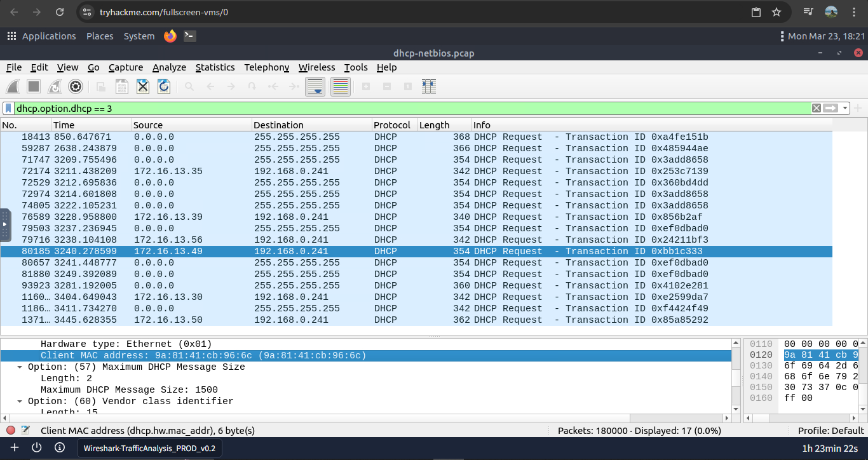Go forward to next packet

pyautogui.click(x=231, y=86)
